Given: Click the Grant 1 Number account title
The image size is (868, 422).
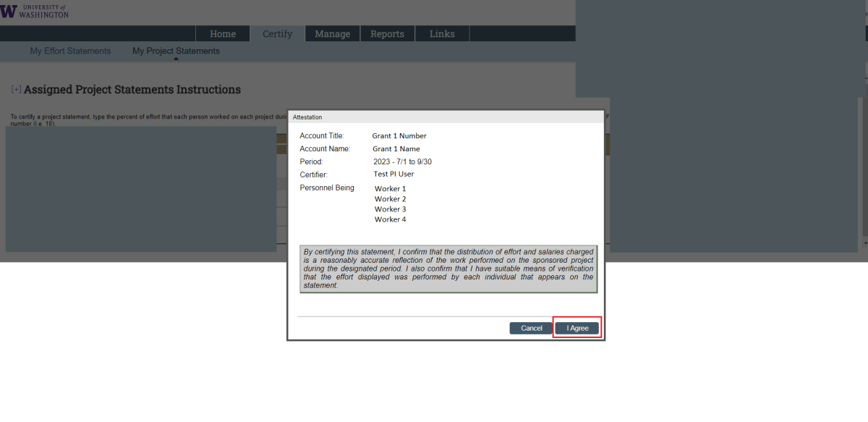Looking at the screenshot, I should (x=399, y=136).
